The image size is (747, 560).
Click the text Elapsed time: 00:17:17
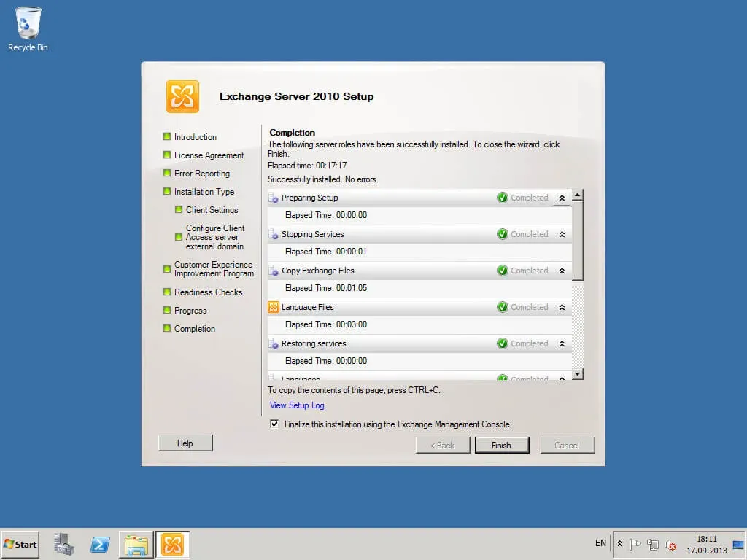point(307,166)
